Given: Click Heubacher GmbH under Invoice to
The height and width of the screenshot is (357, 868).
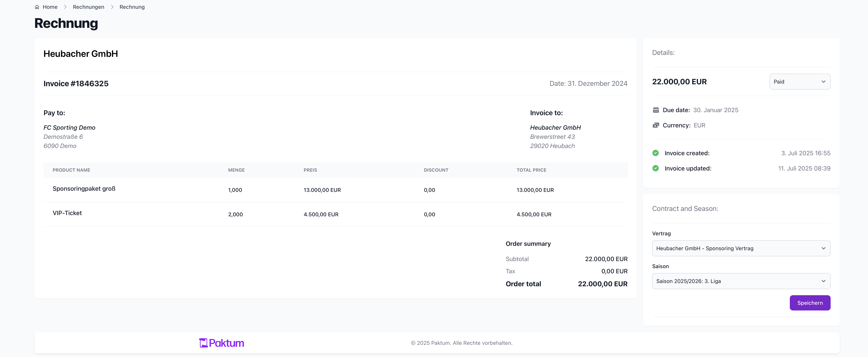Looking at the screenshot, I should pyautogui.click(x=555, y=127).
